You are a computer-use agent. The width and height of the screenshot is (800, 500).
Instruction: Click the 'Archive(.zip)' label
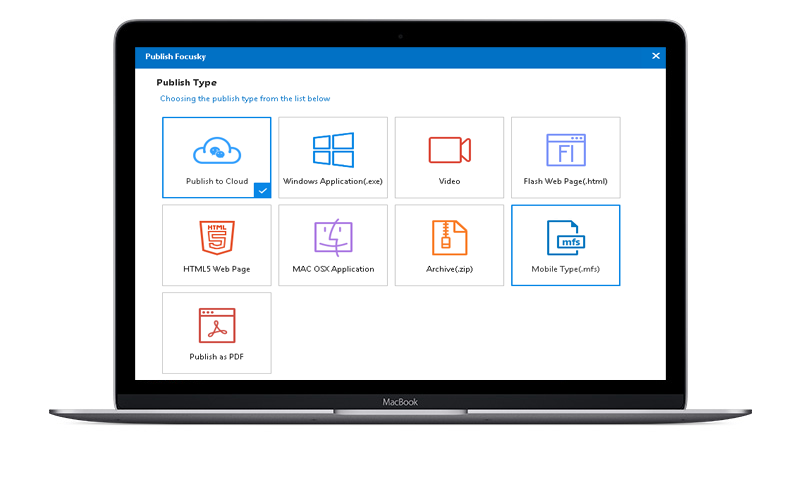pyautogui.click(x=449, y=269)
